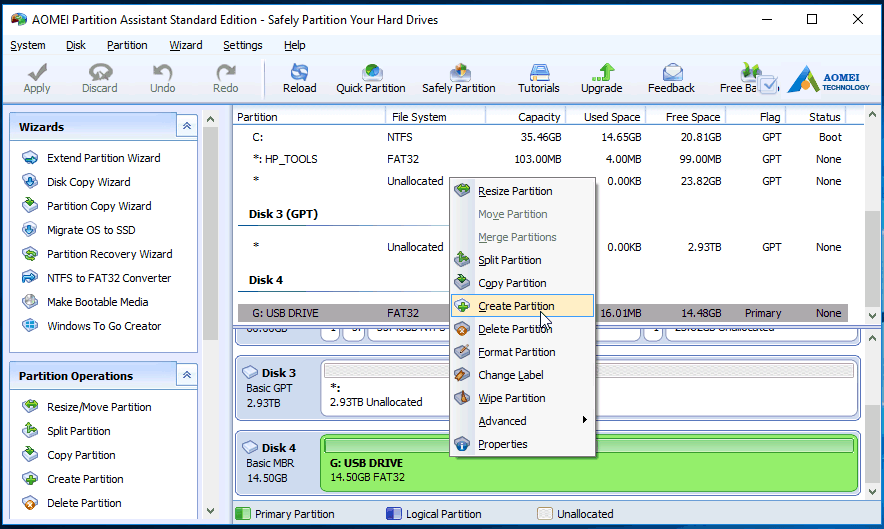Sort by the Capacity column header
Image resolution: width=884 pixels, height=529 pixels.
525,117
